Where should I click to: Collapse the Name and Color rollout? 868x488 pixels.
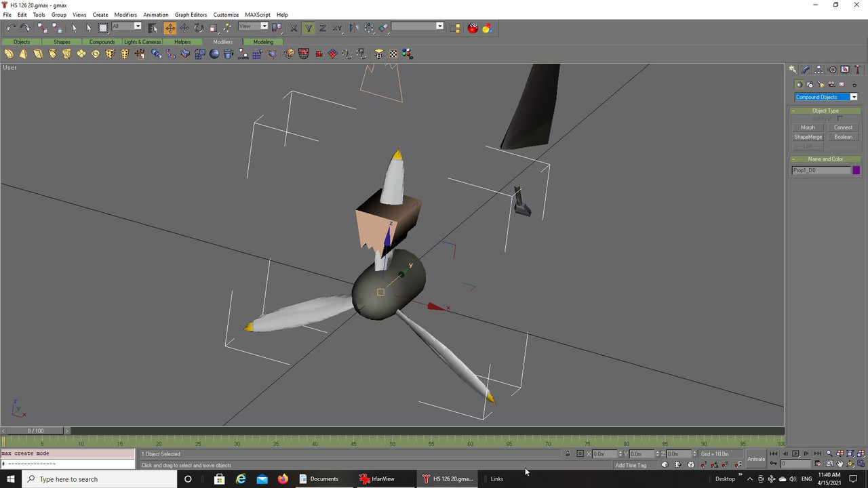(825, 159)
